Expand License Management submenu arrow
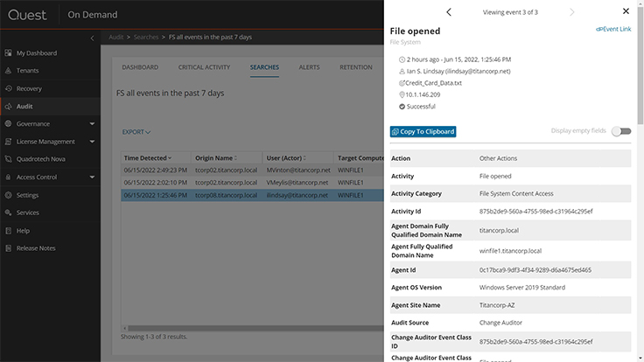The height and width of the screenshot is (362, 644). (92, 142)
